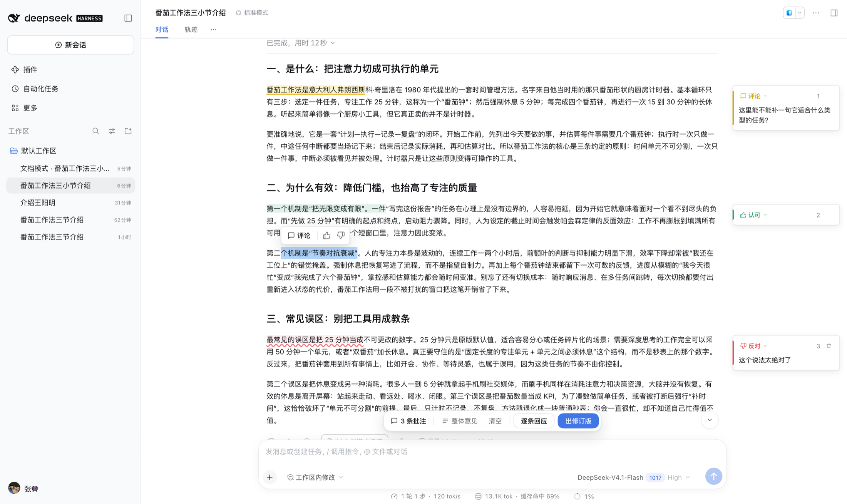Add a new workspace folder icon
This screenshot has width=847, height=504.
[128, 131]
